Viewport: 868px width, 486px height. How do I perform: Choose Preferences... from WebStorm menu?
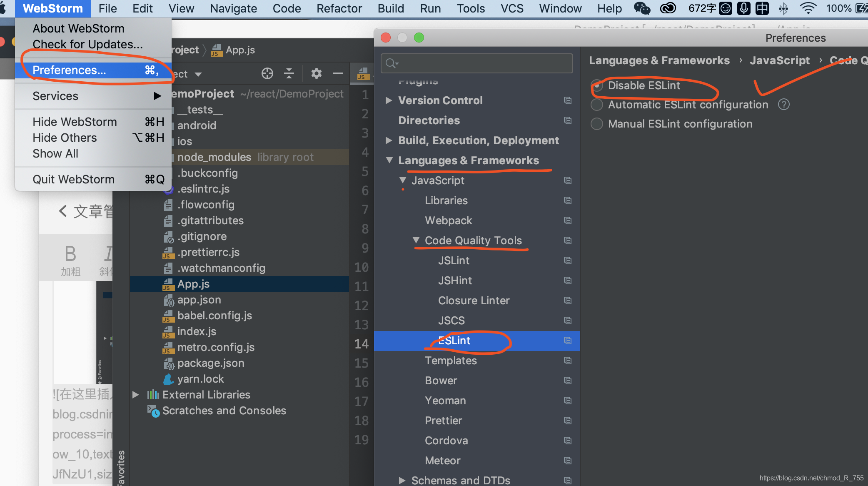point(69,70)
